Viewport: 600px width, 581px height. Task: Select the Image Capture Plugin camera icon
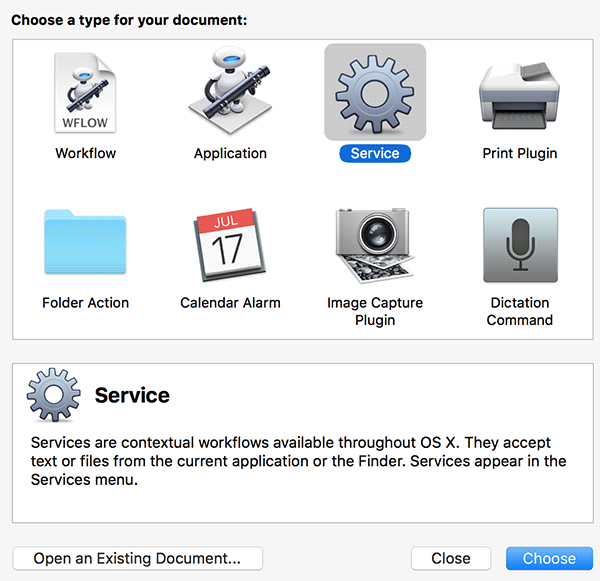coord(375,245)
